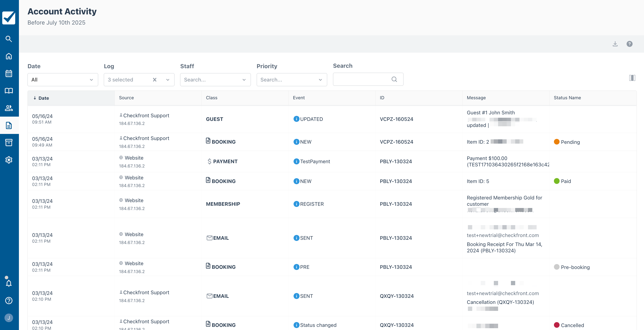The height and width of the screenshot is (330, 644).
Task: Open the sidebar search icon
Action: point(9,39)
